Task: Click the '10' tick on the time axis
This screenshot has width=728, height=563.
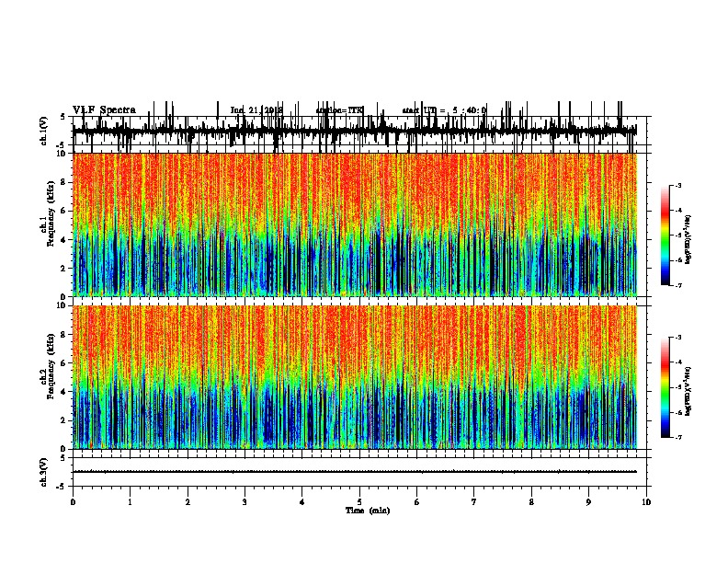Action: [646, 502]
